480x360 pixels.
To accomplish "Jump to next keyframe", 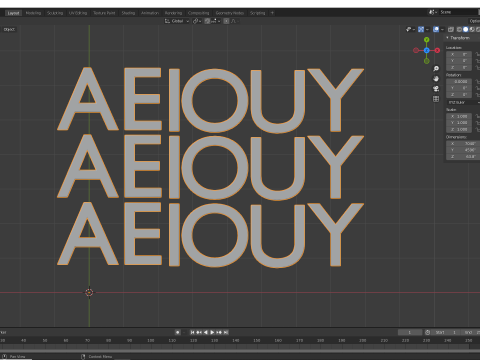I will point(219,332).
